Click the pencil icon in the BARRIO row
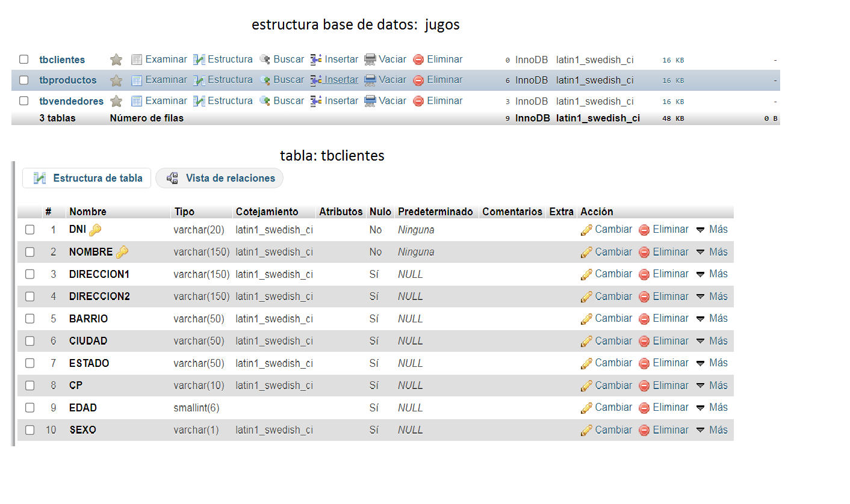 point(586,319)
